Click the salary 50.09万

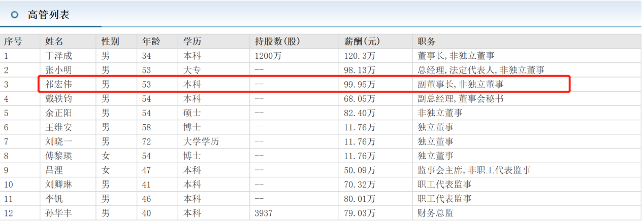(360, 170)
